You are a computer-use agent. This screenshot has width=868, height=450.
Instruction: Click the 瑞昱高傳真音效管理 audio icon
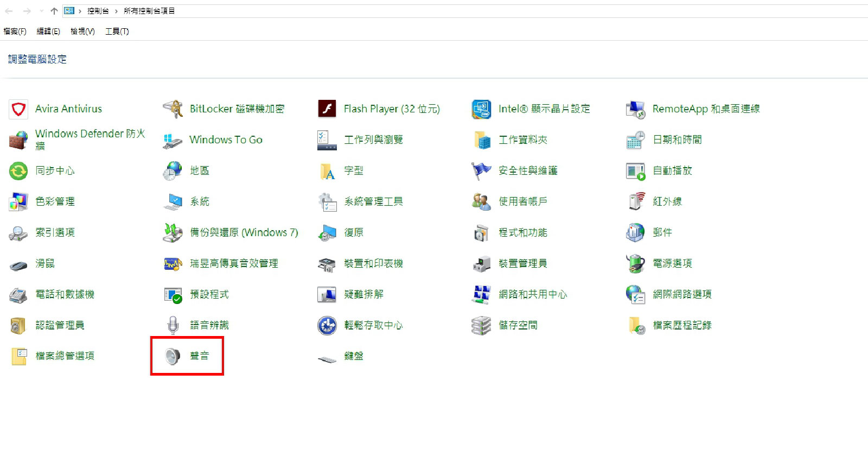pyautogui.click(x=173, y=264)
